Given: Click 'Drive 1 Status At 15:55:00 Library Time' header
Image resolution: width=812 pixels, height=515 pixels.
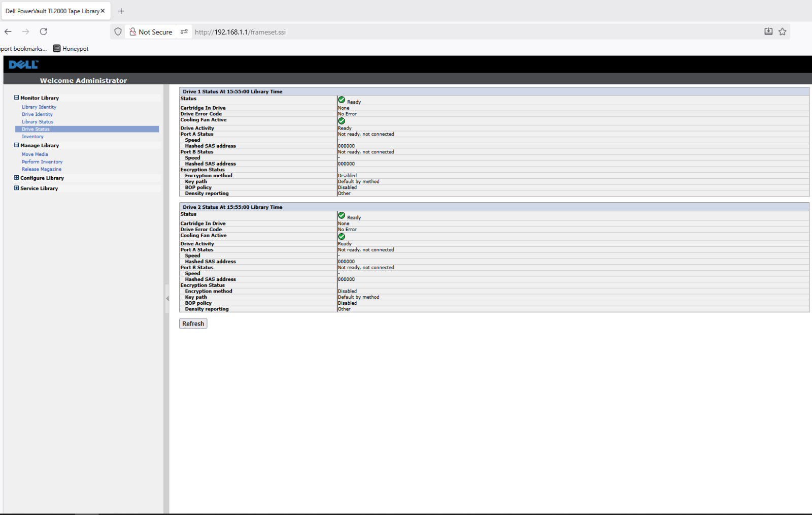Looking at the screenshot, I should (x=232, y=92).
